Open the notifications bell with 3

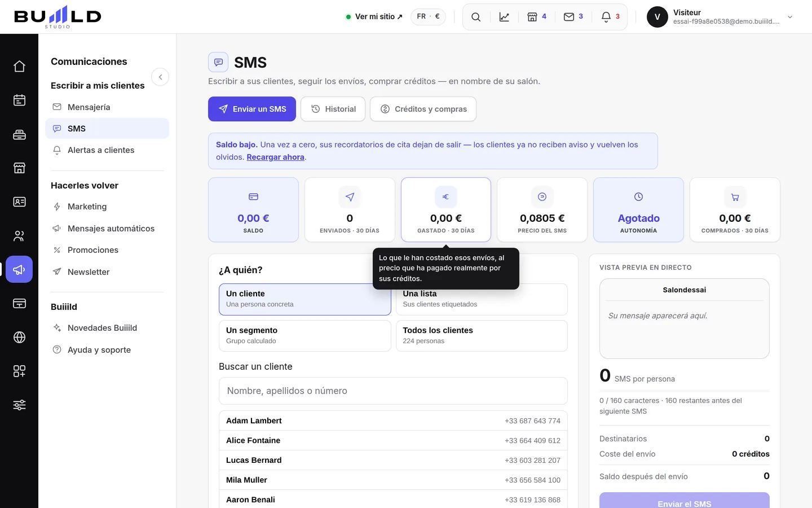[610, 17]
